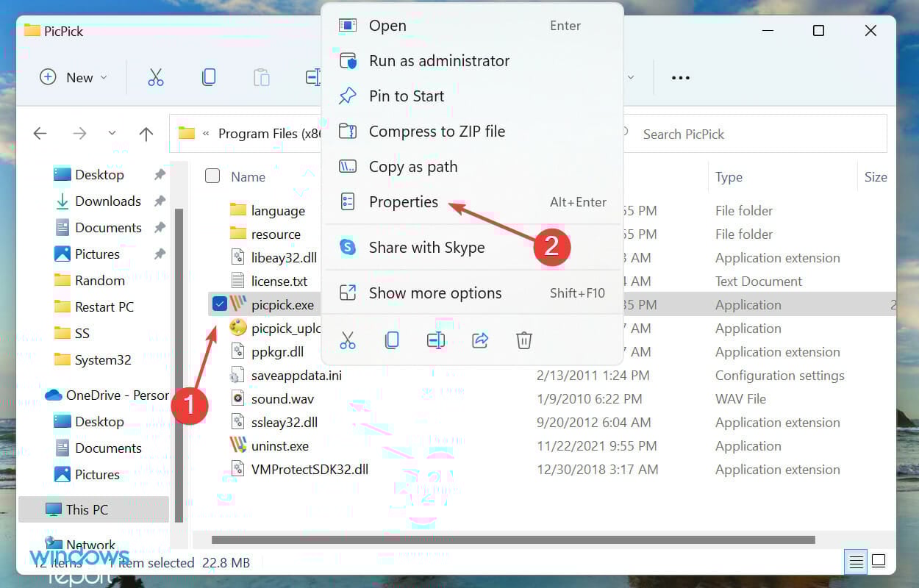Click the Cut icon in context menu bottom row

tap(348, 340)
